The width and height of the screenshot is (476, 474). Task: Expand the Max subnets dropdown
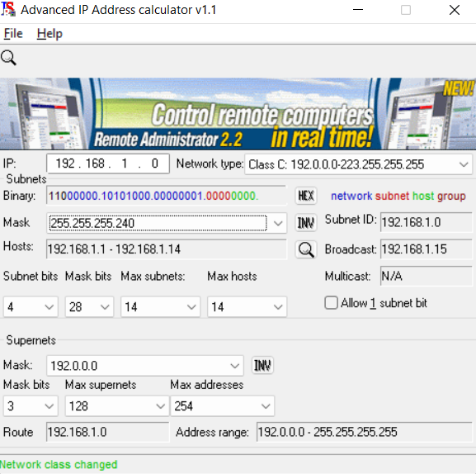[191, 307]
